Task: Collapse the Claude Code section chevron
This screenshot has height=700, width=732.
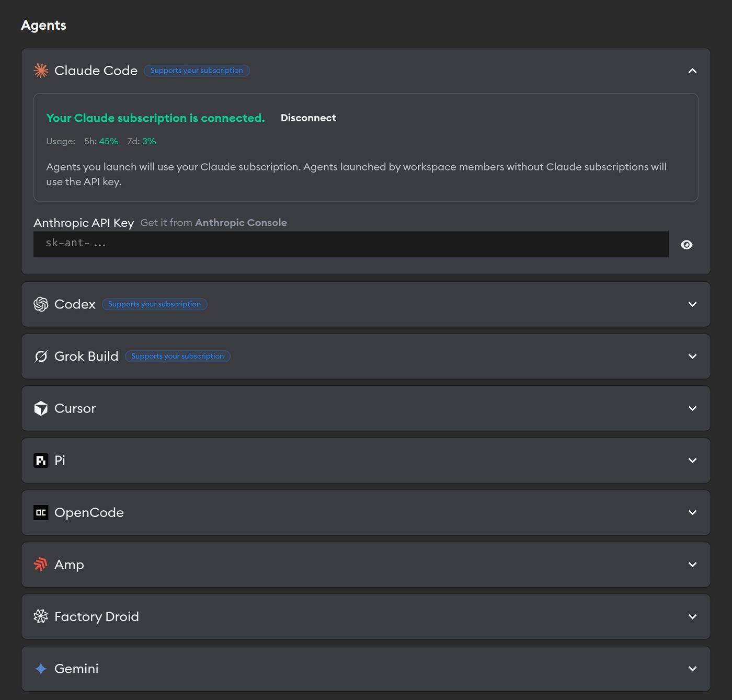Action: click(x=692, y=71)
